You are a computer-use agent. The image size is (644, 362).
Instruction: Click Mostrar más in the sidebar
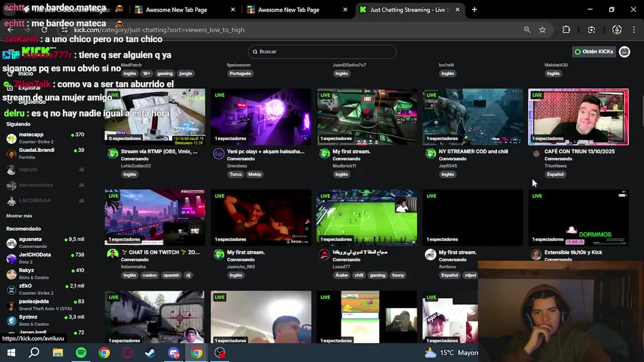[x=19, y=216]
